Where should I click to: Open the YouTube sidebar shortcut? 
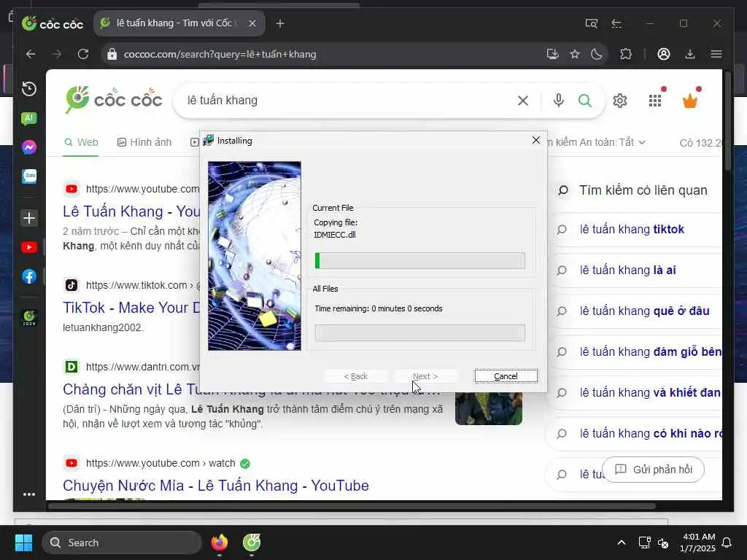pyautogui.click(x=29, y=247)
